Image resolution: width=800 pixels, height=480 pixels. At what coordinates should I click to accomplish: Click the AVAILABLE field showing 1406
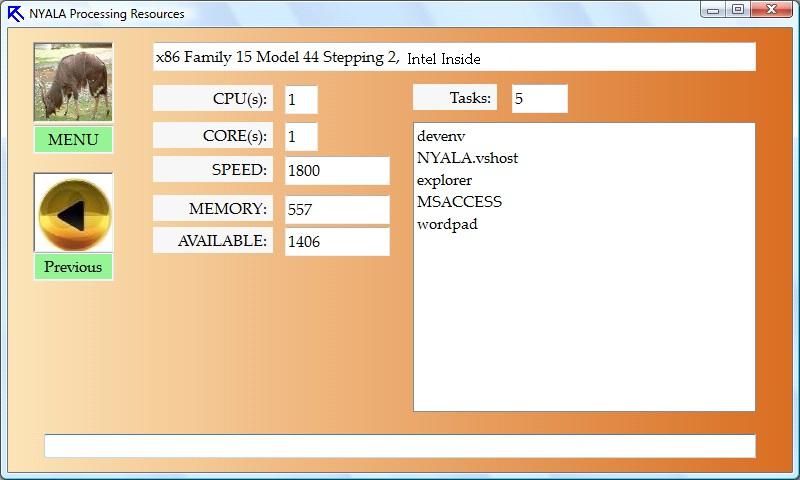pyautogui.click(x=336, y=241)
